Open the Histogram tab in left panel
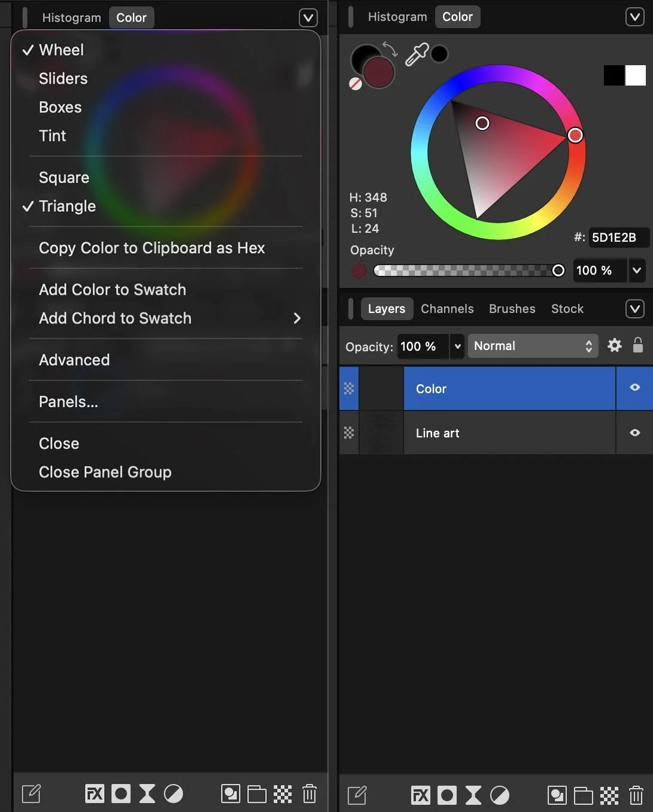This screenshot has height=812, width=653. (71, 18)
